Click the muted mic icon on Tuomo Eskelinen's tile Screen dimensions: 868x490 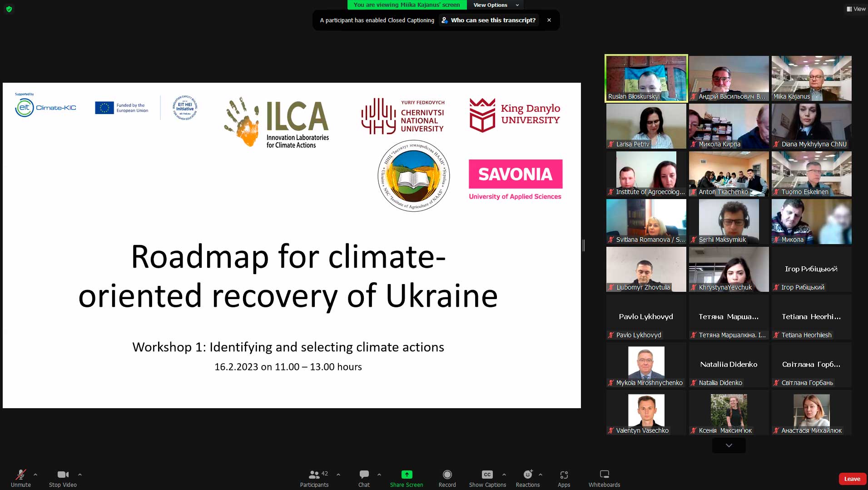(777, 192)
